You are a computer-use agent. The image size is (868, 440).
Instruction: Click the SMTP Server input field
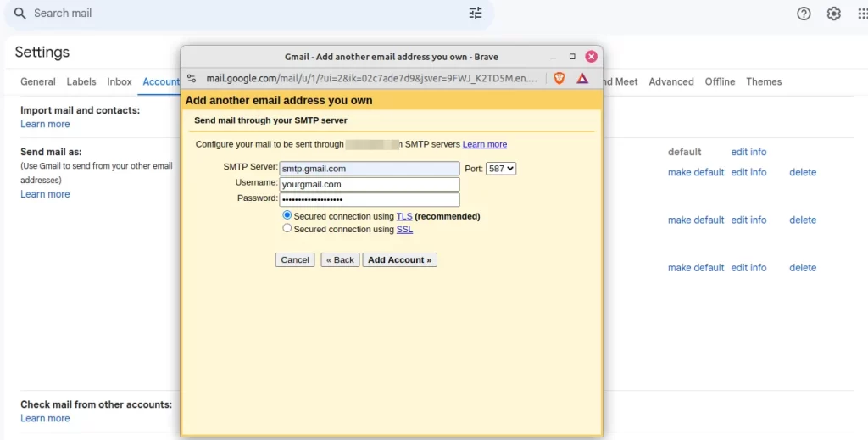click(x=370, y=169)
